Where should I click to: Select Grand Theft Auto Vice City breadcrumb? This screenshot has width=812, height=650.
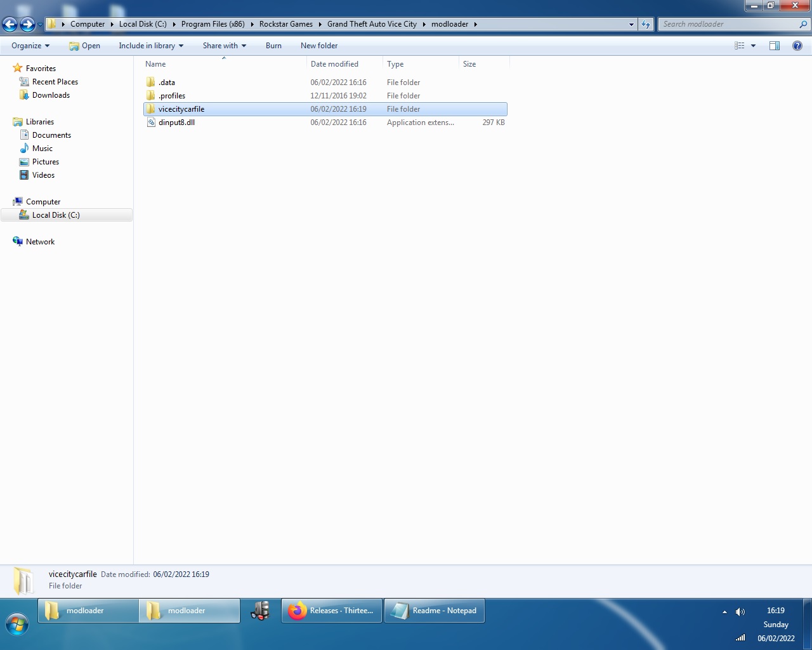tap(372, 24)
